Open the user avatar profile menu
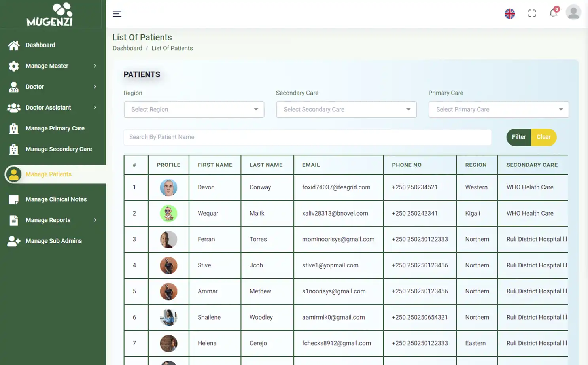588x365 pixels. pyautogui.click(x=573, y=12)
